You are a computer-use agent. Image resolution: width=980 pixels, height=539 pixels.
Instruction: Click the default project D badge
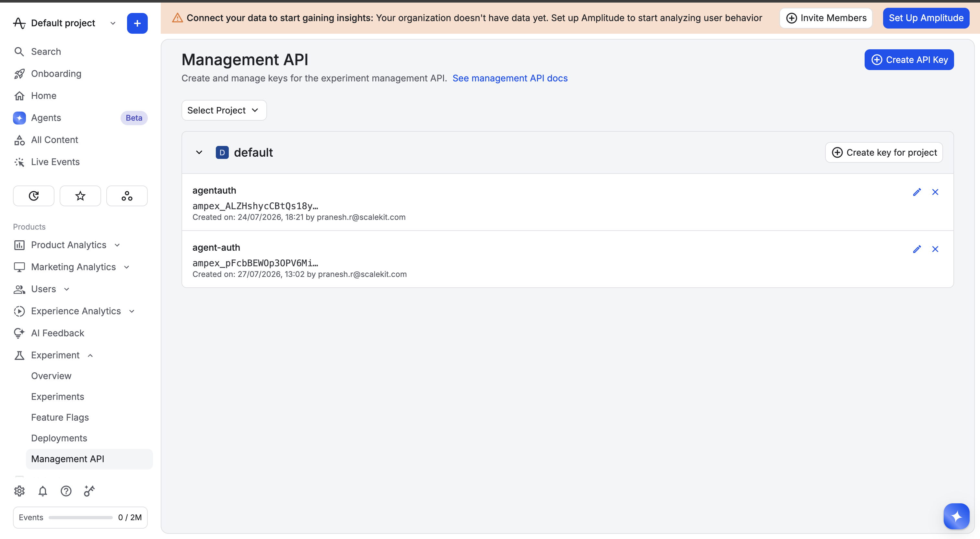pyautogui.click(x=222, y=152)
